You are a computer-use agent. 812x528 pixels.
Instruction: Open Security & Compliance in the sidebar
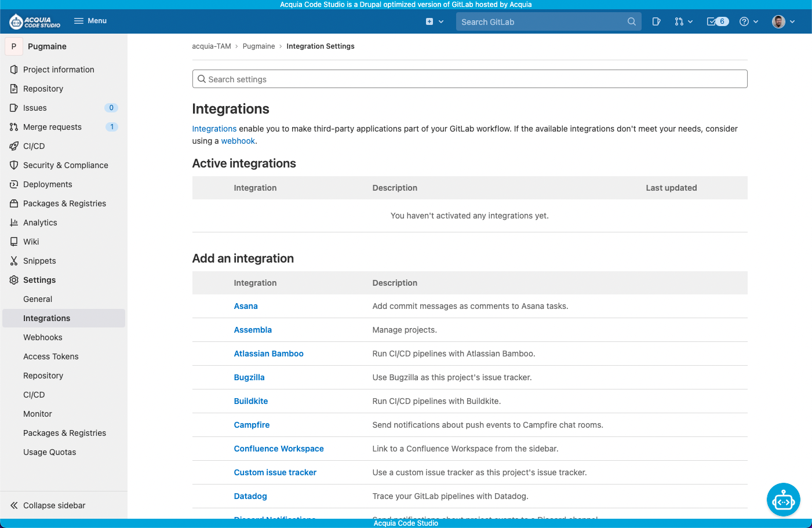point(65,165)
